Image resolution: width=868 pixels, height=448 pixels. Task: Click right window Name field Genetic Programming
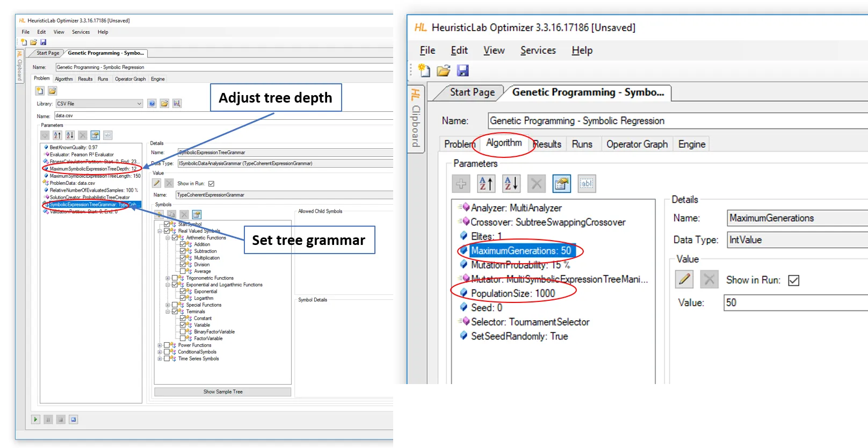point(678,121)
